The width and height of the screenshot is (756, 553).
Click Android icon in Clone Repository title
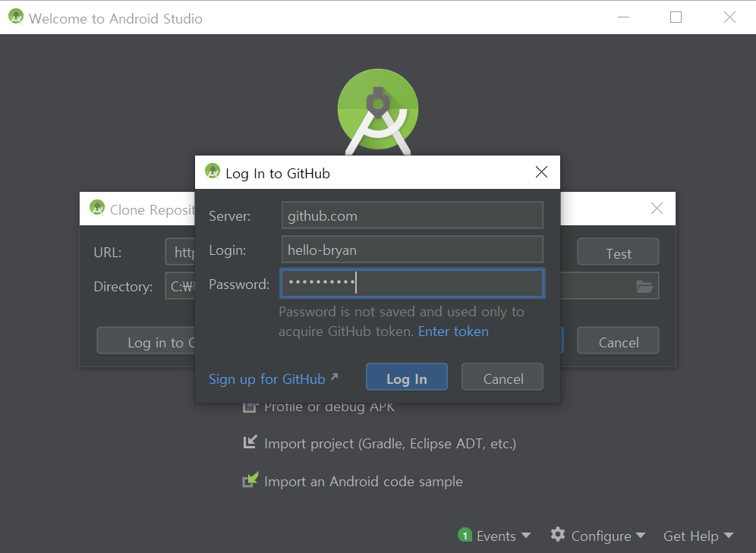click(97, 208)
